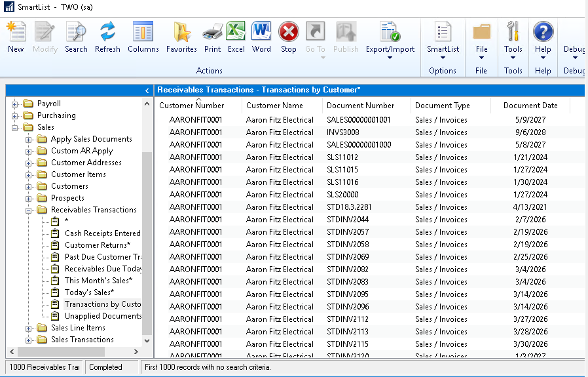588x377 pixels.
Task: Select row with document STDINV2112
Action: 369,319
